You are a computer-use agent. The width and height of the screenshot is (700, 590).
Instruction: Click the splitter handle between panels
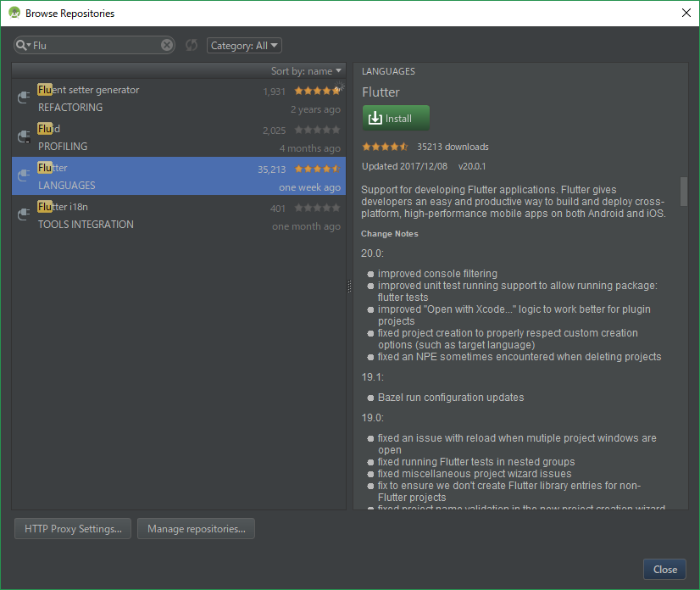pos(349,287)
